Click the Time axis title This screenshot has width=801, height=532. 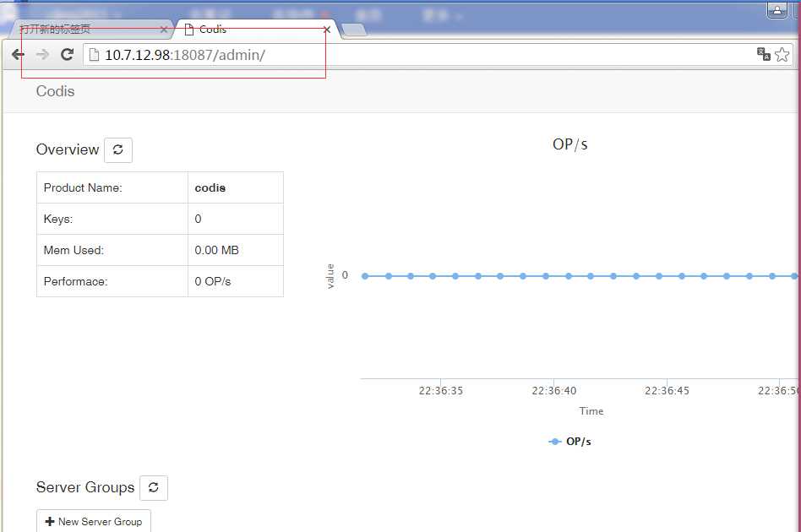[591, 411]
